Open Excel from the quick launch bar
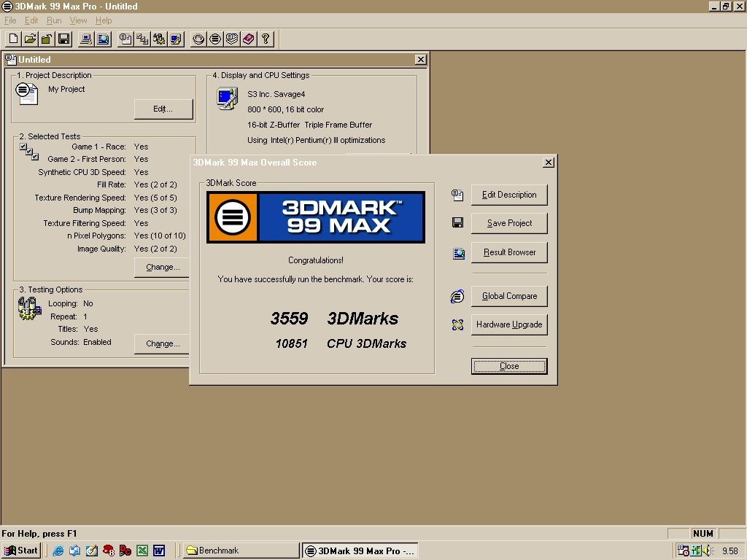The height and width of the screenshot is (560, 747). 142,551
